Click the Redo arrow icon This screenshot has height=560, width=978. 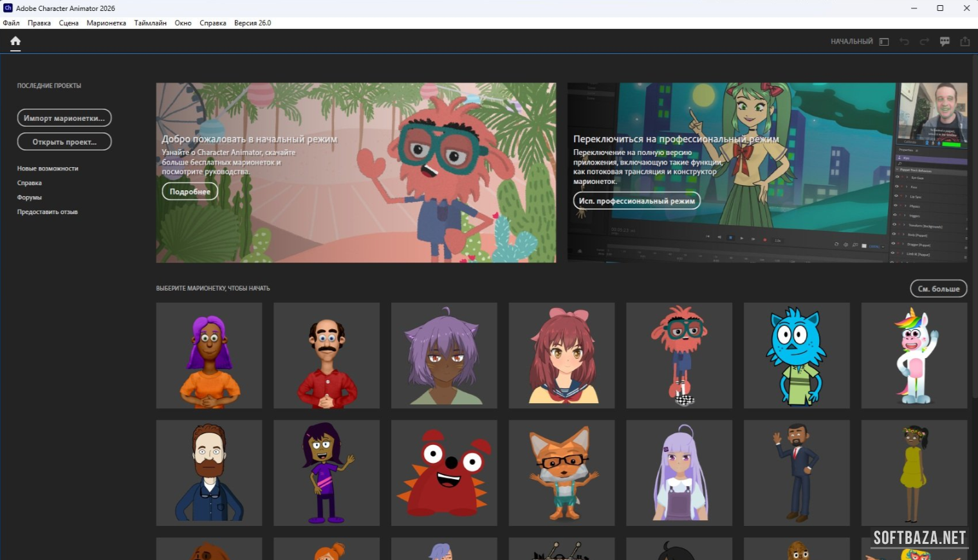(x=925, y=42)
